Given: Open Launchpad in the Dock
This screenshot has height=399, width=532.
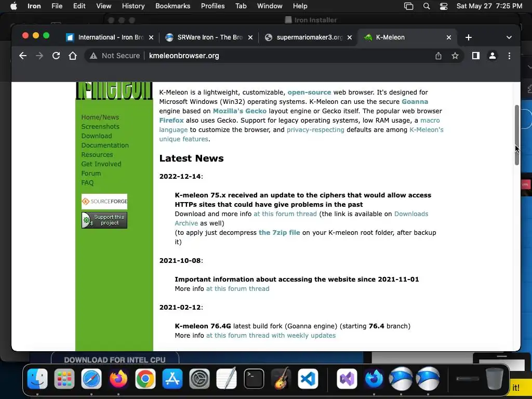Looking at the screenshot, I should coord(64,379).
